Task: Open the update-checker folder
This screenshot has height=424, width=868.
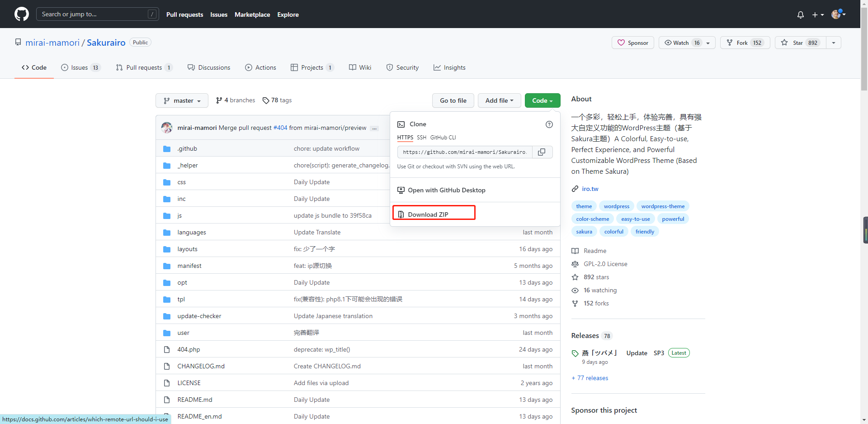Action: (199, 316)
